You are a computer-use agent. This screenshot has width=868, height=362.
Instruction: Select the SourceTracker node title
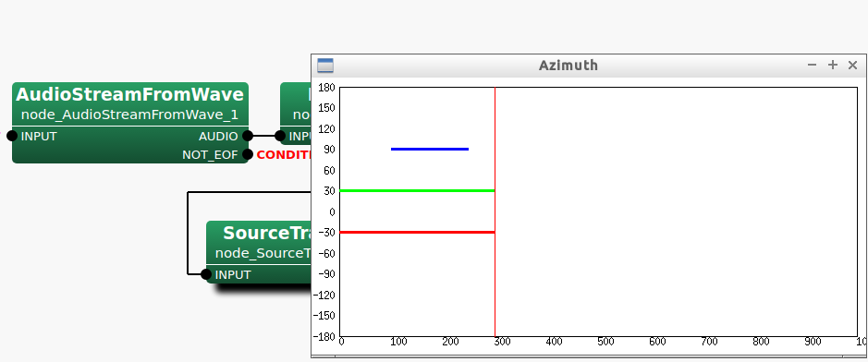pos(267,234)
